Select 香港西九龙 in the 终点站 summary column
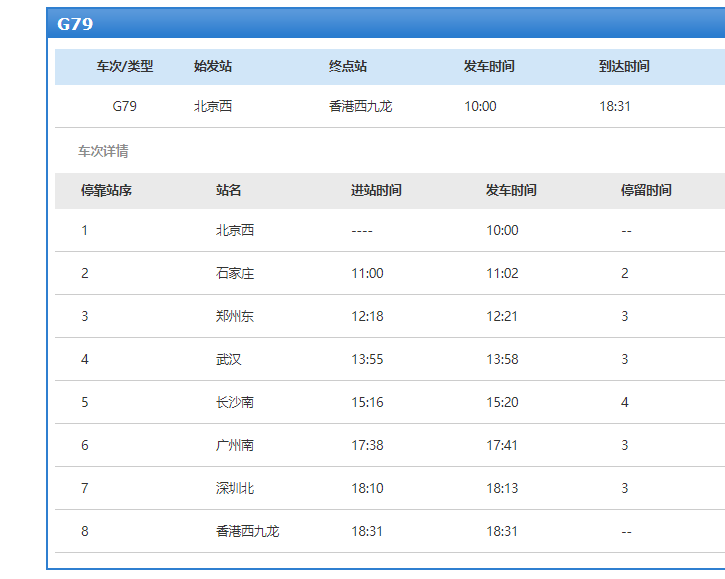The height and width of the screenshot is (579, 725). [360, 106]
